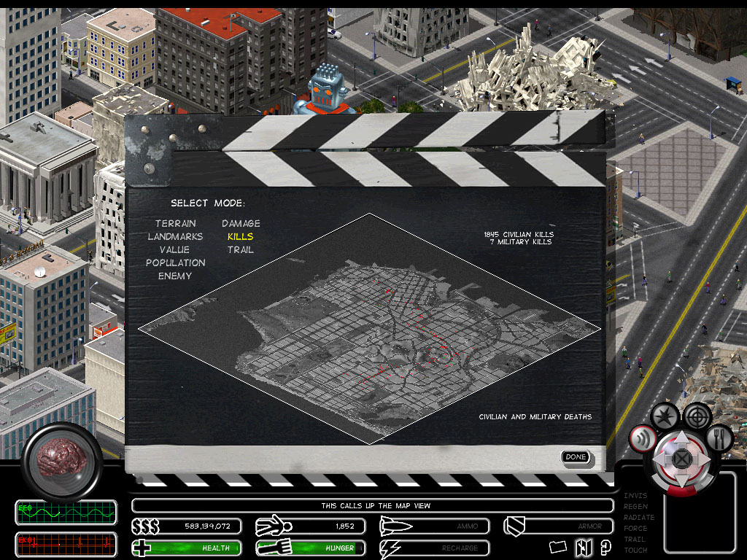Select Trail map mode in the mode list

pyautogui.click(x=241, y=250)
